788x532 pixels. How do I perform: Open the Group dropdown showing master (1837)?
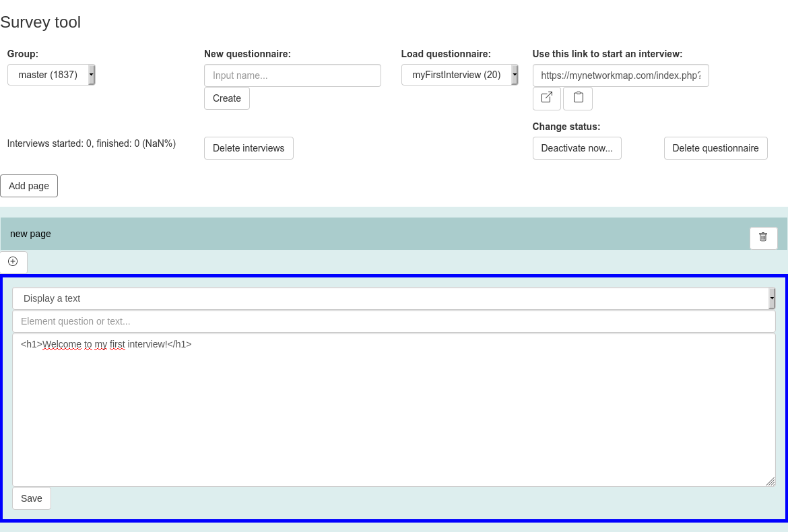[x=51, y=75]
